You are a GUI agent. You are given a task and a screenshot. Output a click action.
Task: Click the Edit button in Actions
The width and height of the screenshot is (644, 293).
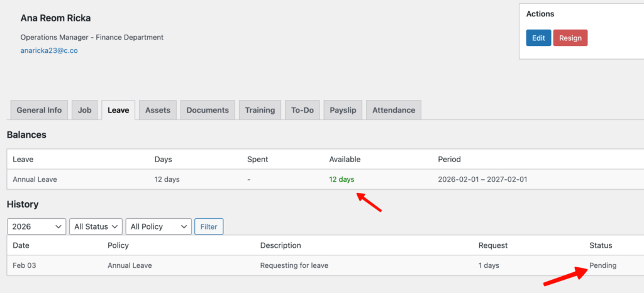(x=538, y=38)
